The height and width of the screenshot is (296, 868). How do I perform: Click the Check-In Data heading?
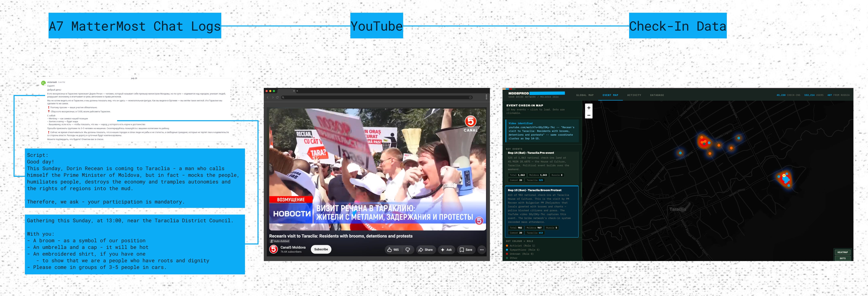click(678, 26)
